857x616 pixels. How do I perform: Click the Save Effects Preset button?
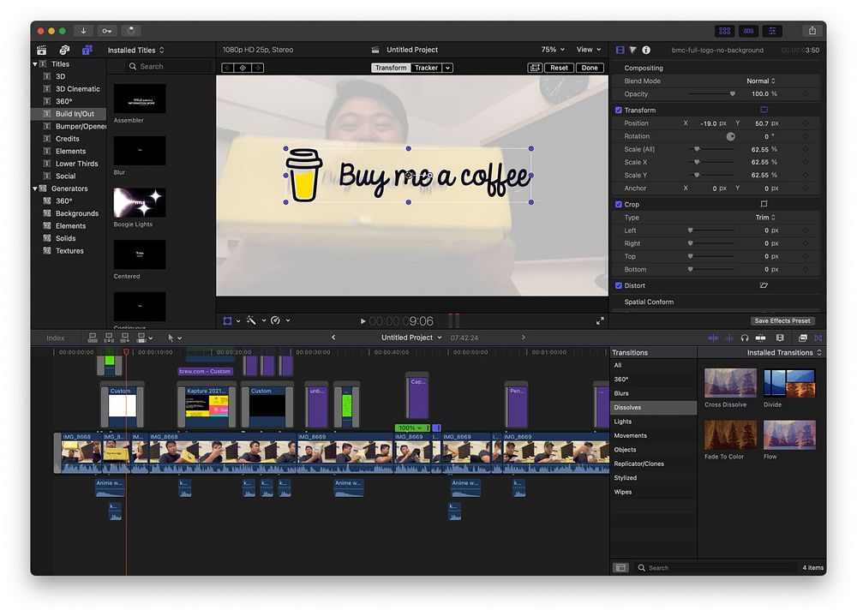782,320
